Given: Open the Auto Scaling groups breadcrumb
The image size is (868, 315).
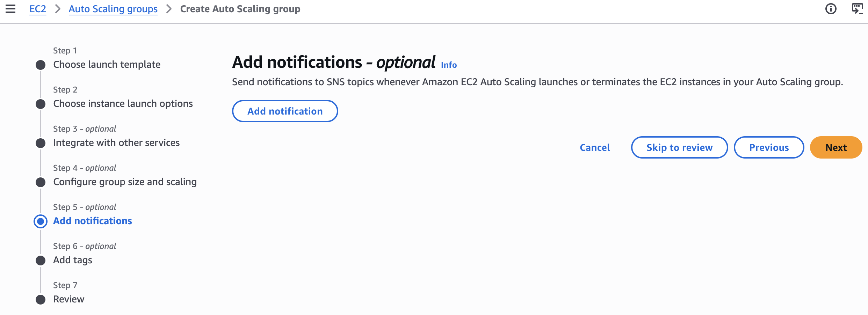Looking at the screenshot, I should point(113,9).
